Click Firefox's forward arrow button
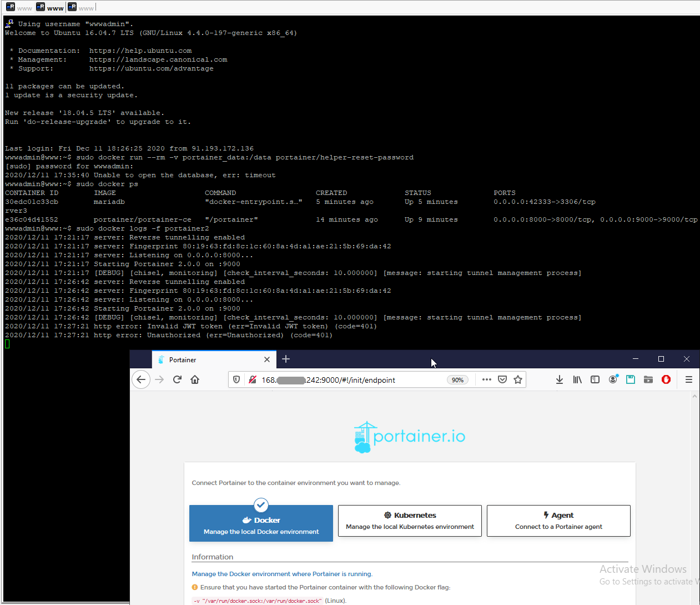 pyautogui.click(x=159, y=379)
